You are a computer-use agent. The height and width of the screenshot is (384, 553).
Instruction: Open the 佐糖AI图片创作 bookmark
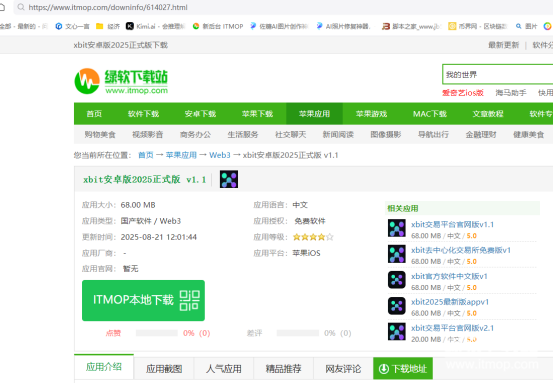coord(279,26)
